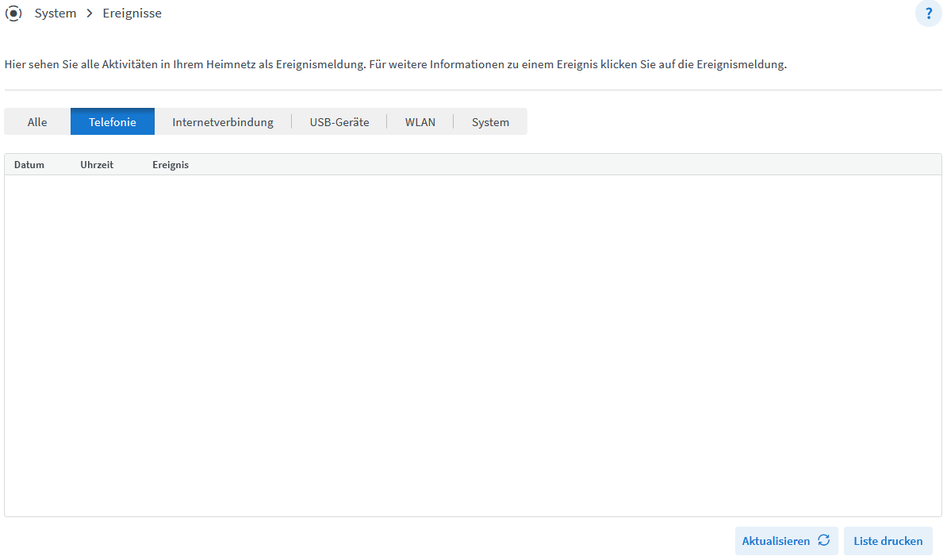
Task: Click the Uhrzeit column header
Action: (97, 165)
